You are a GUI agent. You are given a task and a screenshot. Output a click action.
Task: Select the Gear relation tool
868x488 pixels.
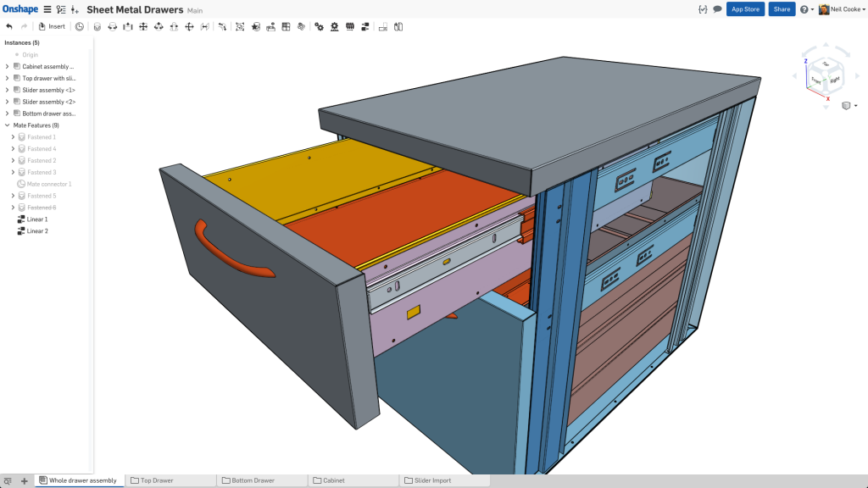(x=320, y=26)
